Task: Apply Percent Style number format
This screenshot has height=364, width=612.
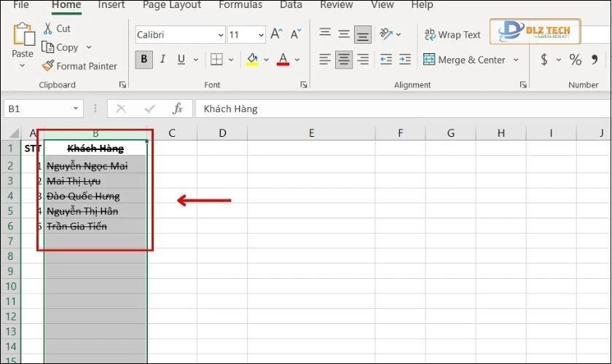Action: (576, 60)
